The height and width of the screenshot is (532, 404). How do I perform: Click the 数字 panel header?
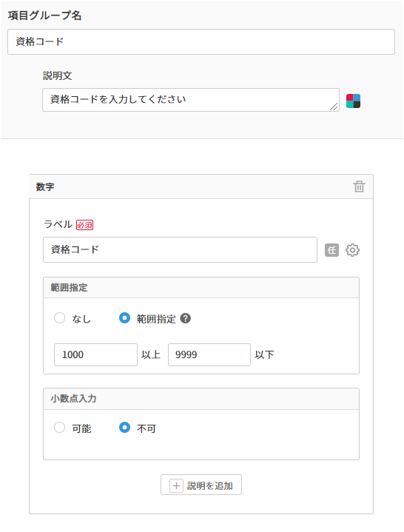coord(201,186)
